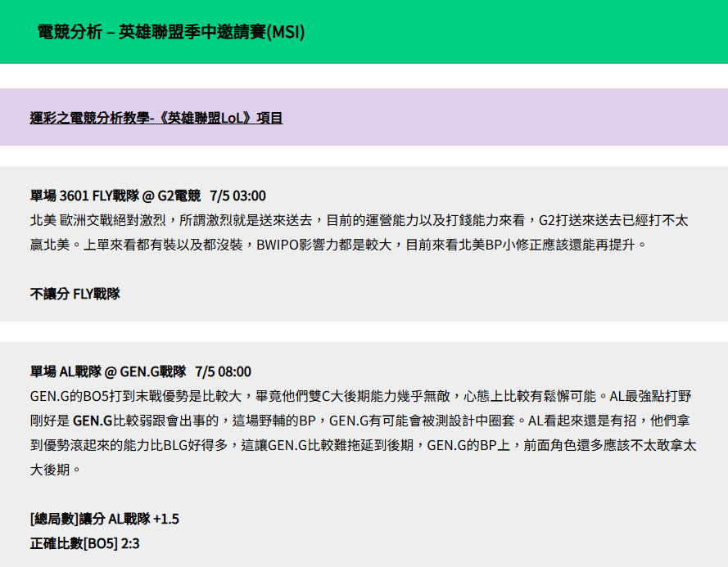
Task: Click the 正確比數[BO5] 2:3 line
Action: point(84,543)
